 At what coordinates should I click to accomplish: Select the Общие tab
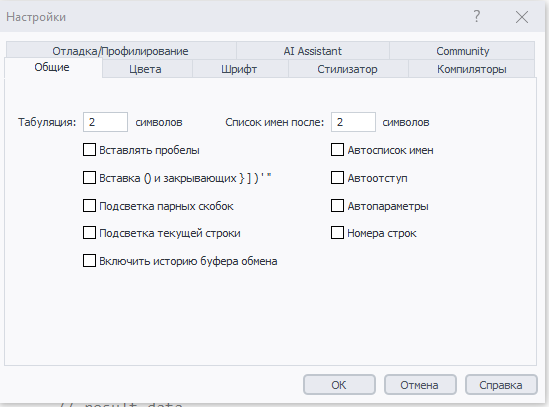coord(52,67)
